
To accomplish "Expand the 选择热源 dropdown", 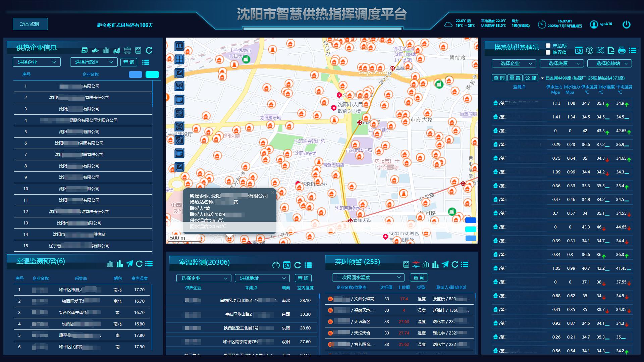I will click(x=564, y=63).
